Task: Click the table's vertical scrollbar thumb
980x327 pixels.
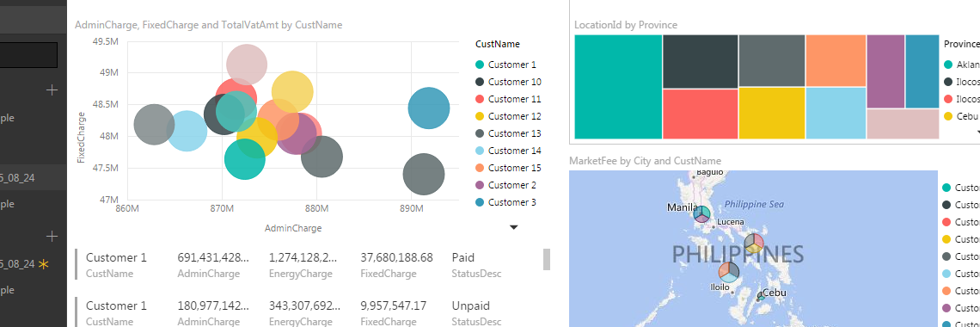Action: click(x=546, y=259)
